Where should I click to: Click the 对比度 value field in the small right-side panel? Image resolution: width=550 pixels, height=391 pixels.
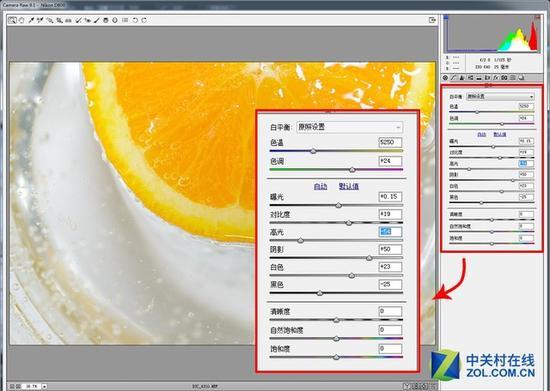[x=526, y=152]
